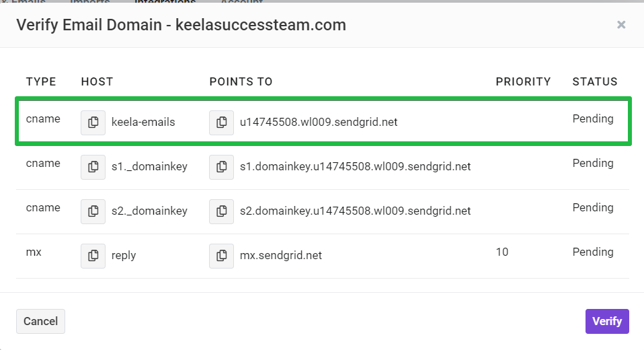Click the purple Verify button
Image resolution: width=644 pixels, height=350 pixels.
(607, 321)
